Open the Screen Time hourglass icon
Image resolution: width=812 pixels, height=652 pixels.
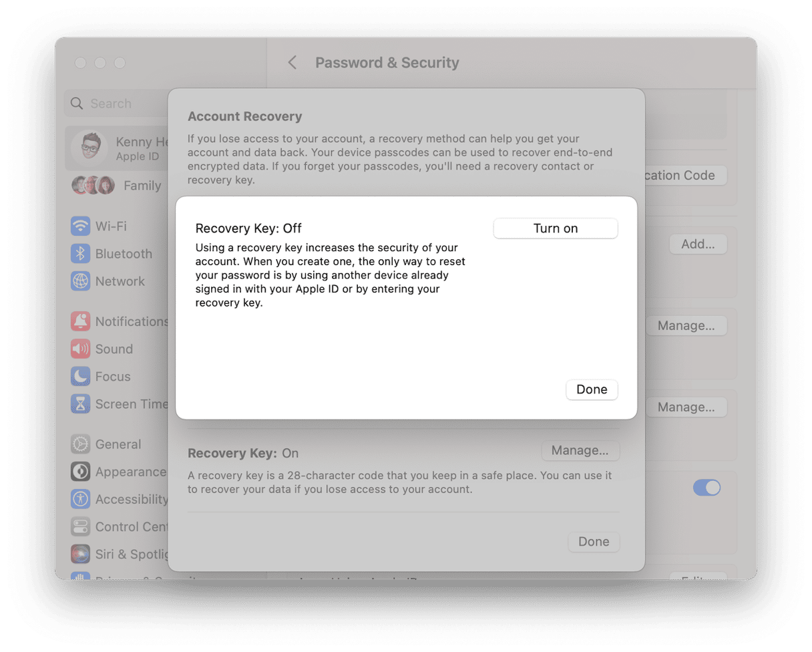coord(81,404)
